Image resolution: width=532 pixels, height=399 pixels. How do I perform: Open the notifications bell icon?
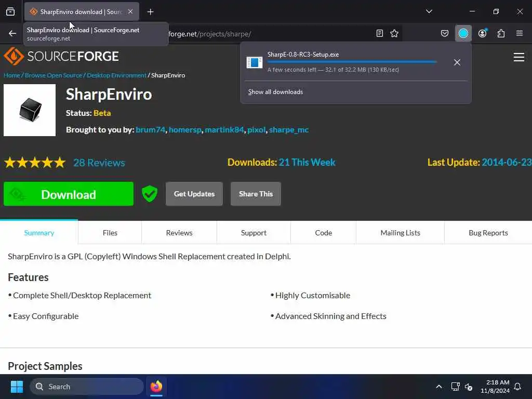pos(517,387)
